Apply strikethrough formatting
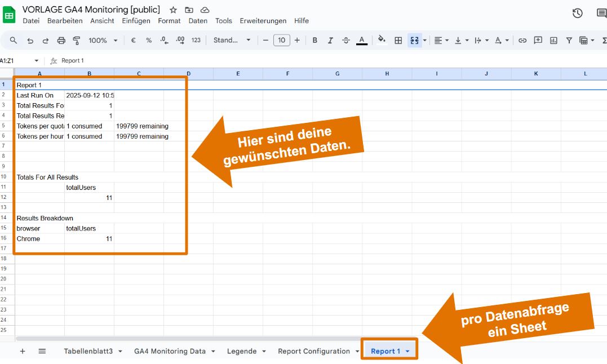Screen dimensions: 607x364 coord(346,40)
